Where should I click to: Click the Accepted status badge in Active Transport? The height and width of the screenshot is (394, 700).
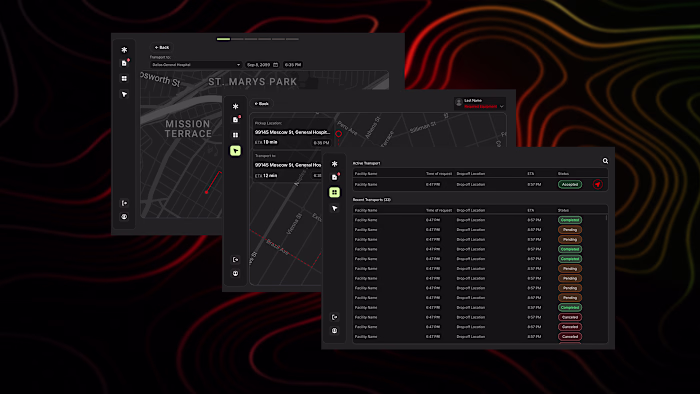[x=570, y=184]
